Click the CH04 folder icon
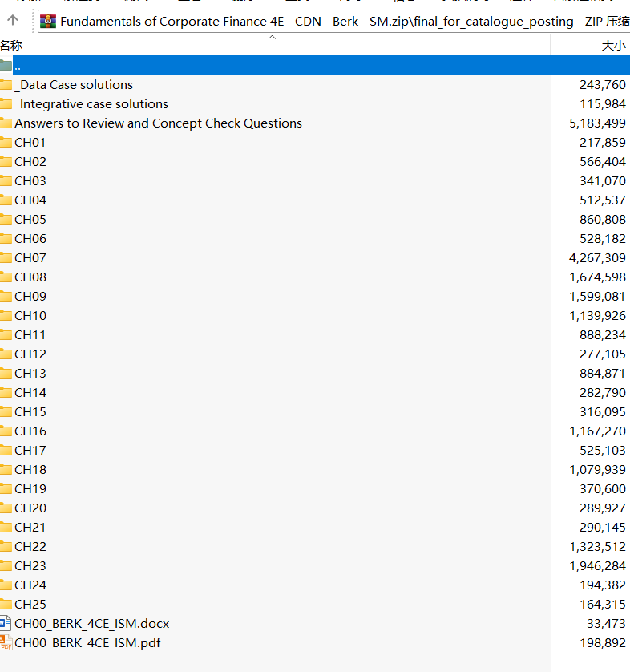The width and height of the screenshot is (630, 672). [x=6, y=200]
